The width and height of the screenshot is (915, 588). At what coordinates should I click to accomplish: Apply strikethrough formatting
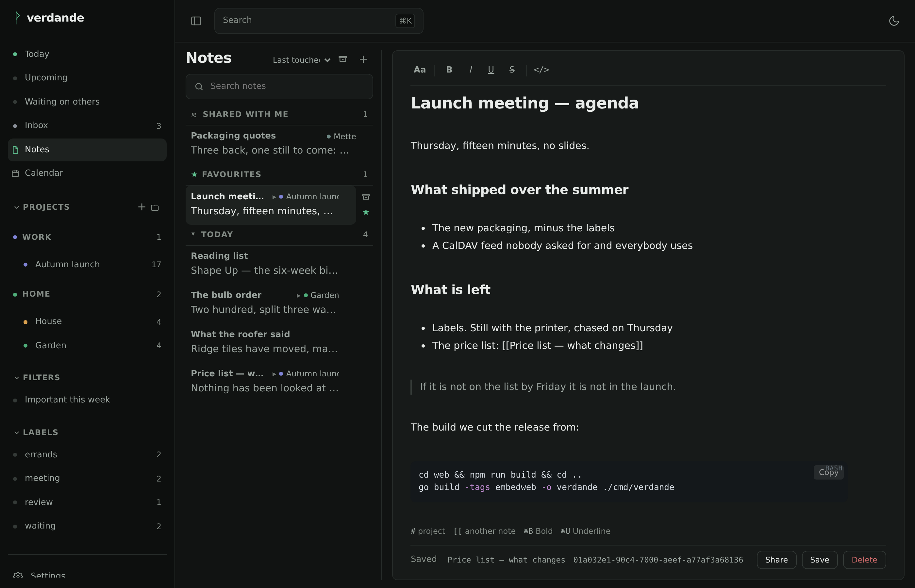(512, 70)
